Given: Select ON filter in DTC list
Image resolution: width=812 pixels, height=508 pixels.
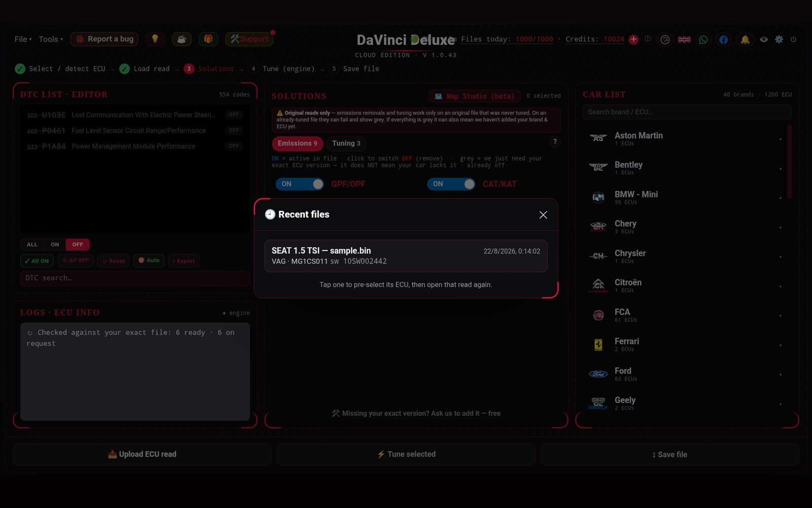Looking at the screenshot, I should pyautogui.click(x=55, y=244).
